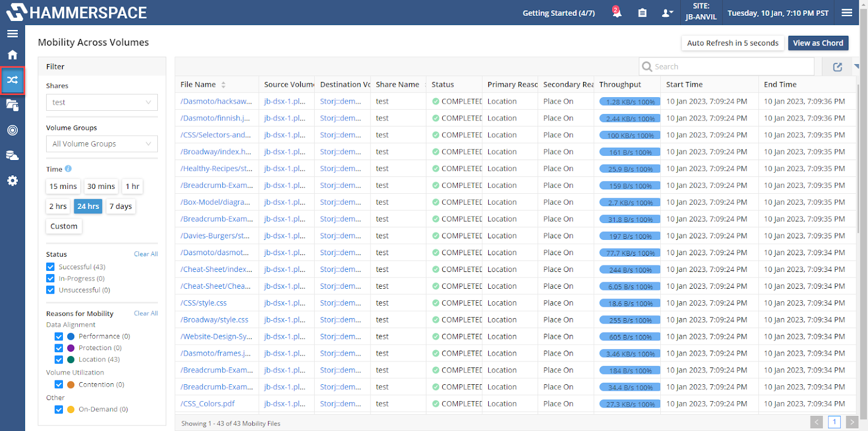The width and height of the screenshot is (868, 431).
Task: Click throughput bar showing 1.28 KB/s 100%
Action: point(630,102)
